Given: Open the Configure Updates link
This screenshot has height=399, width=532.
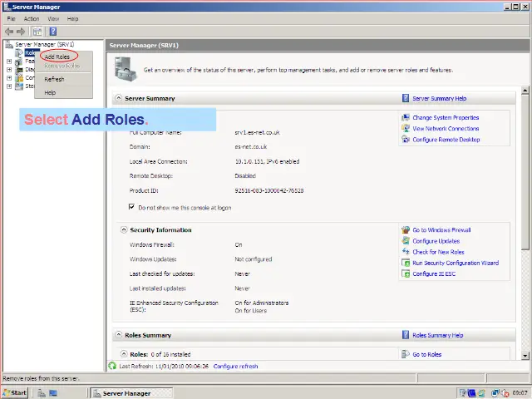Looking at the screenshot, I should (x=436, y=241).
